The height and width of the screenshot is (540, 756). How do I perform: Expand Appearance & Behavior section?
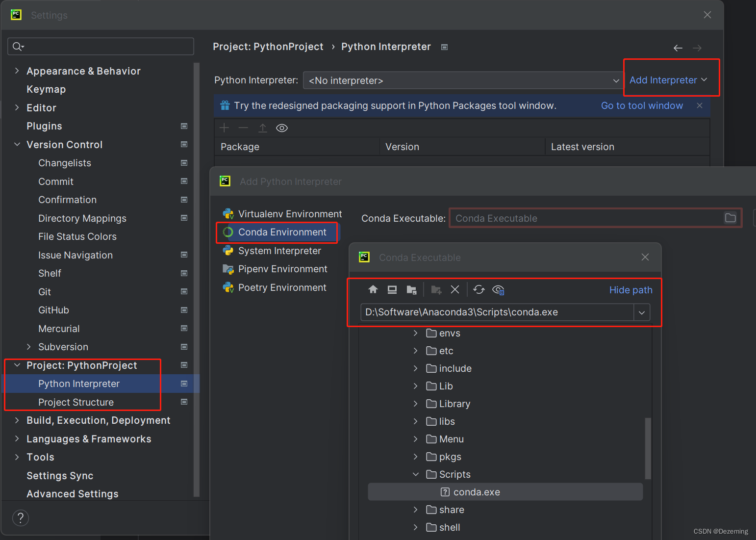pos(17,71)
